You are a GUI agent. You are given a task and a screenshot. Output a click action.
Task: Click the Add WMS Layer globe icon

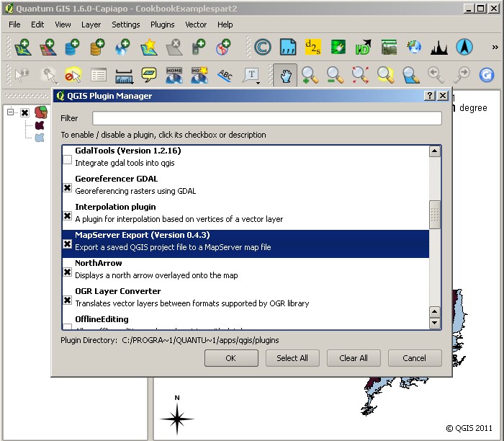coord(122,48)
